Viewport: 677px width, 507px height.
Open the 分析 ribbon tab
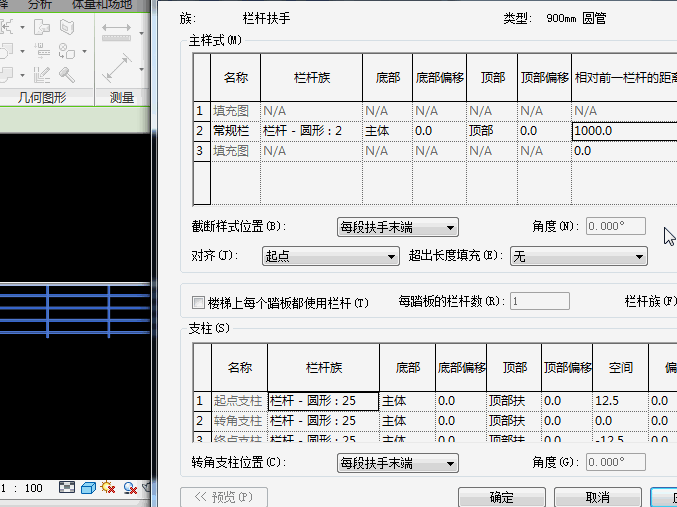41,5
